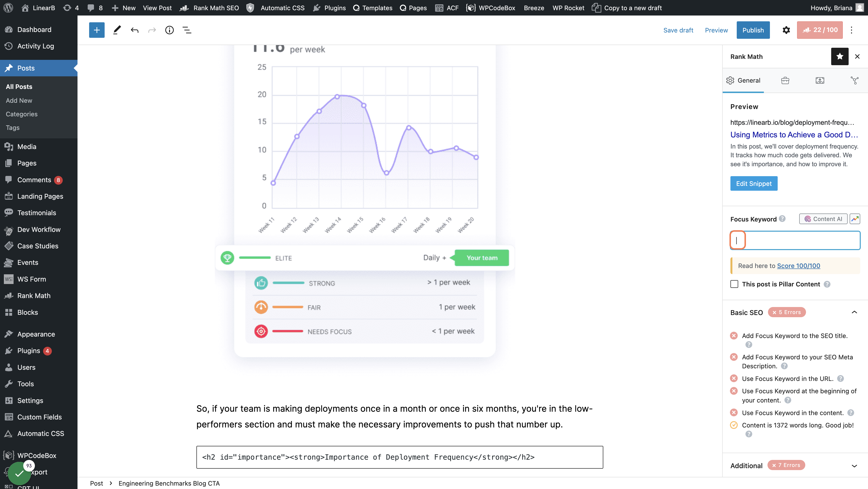The width and height of the screenshot is (868, 489).
Task: Select the General tab in Rank Math
Action: click(743, 80)
